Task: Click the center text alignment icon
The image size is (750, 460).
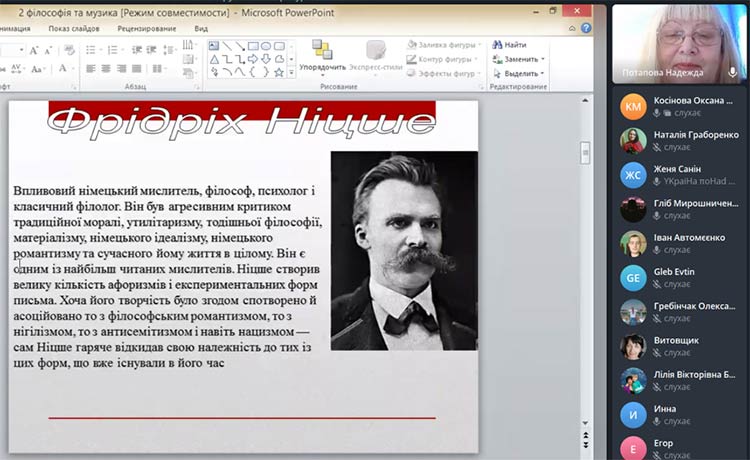Action: 105,69
